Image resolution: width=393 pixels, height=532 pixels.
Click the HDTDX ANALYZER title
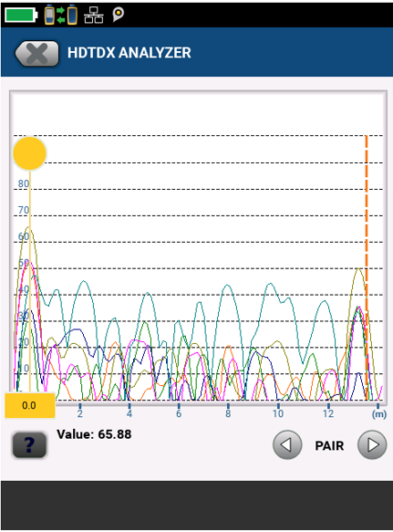[129, 53]
